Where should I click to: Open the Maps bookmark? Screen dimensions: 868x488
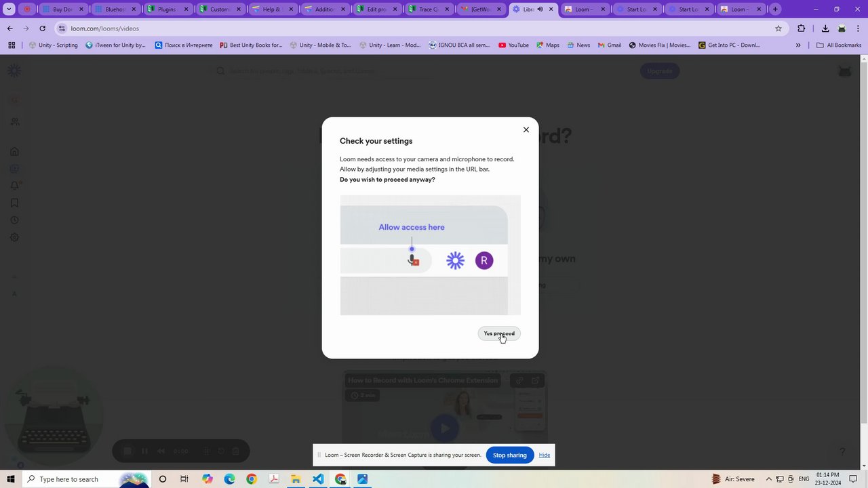tap(548, 45)
